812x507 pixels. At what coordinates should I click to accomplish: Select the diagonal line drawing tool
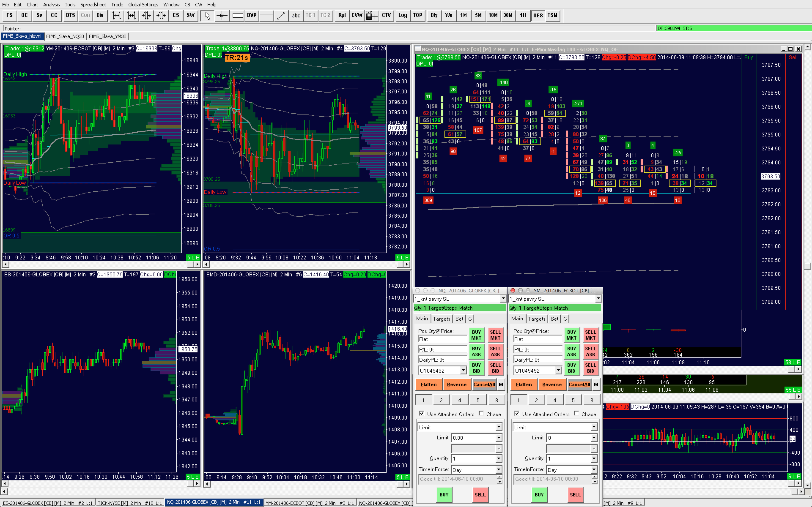pyautogui.click(x=281, y=15)
